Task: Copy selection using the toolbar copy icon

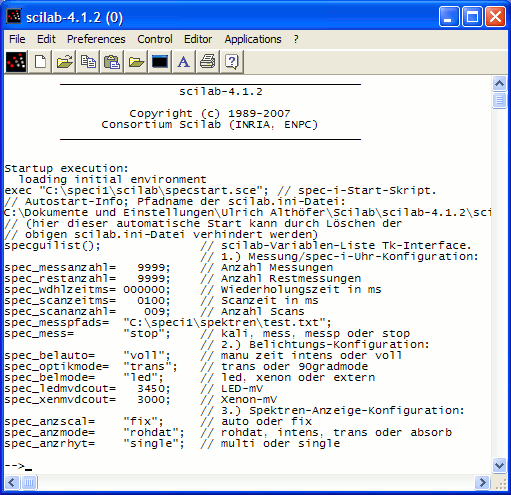Action: (x=88, y=62)
